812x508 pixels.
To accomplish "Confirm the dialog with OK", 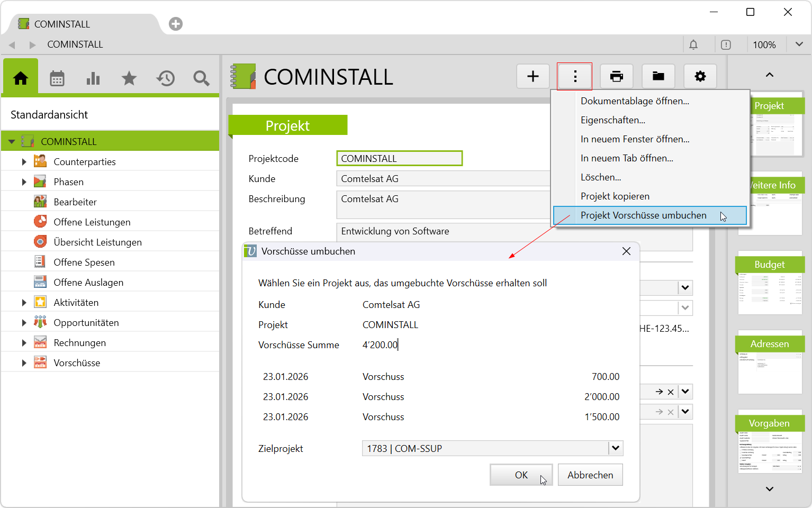I will [521, 475].
